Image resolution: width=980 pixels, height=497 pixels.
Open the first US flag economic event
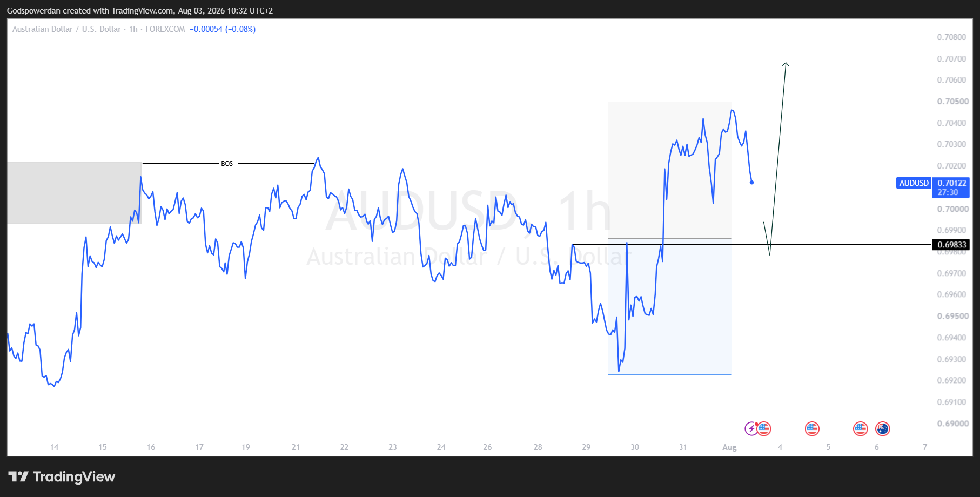tap(764, 429)
